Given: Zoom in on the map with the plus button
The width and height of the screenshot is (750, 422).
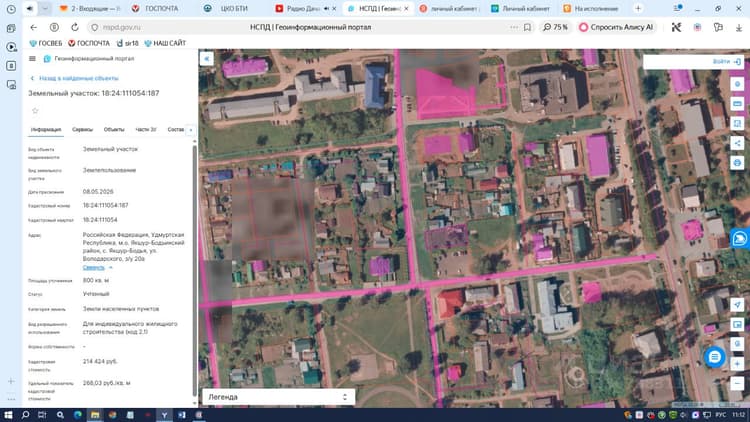Looking at the screenshot, I should (737, 364).
